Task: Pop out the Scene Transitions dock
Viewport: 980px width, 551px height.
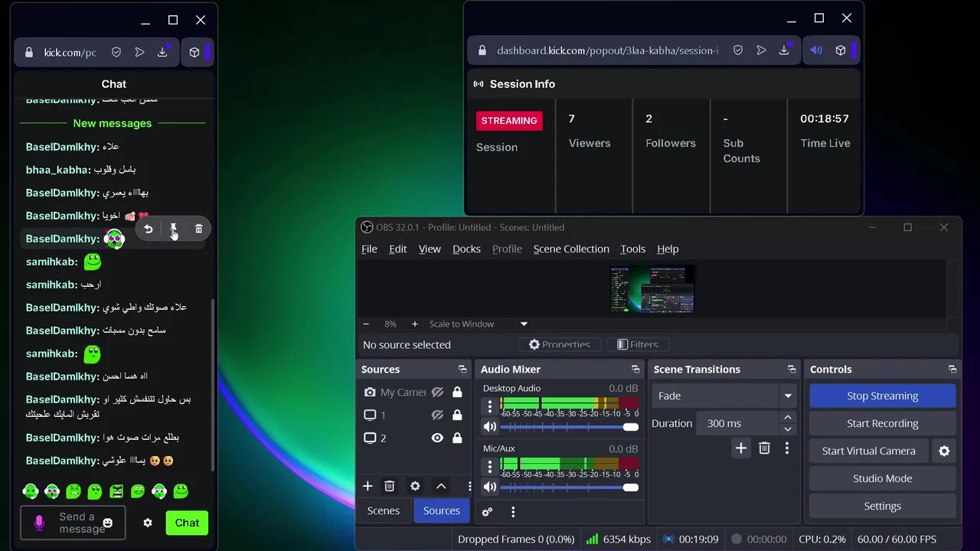Action: pyautogui.click(x=792, y=370)
